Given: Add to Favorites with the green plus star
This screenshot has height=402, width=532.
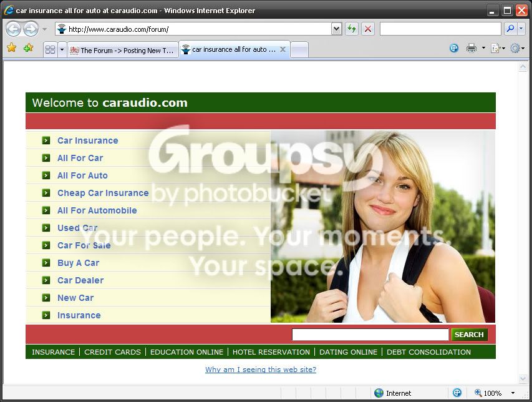Looking at the screenshot, I should point(29,48).
